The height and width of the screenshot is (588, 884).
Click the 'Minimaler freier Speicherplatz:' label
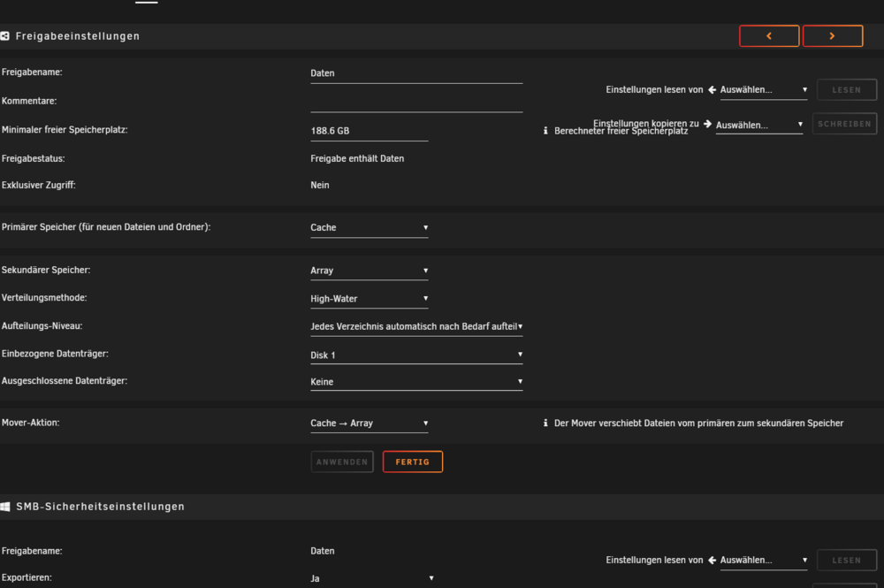coord(65,130)
